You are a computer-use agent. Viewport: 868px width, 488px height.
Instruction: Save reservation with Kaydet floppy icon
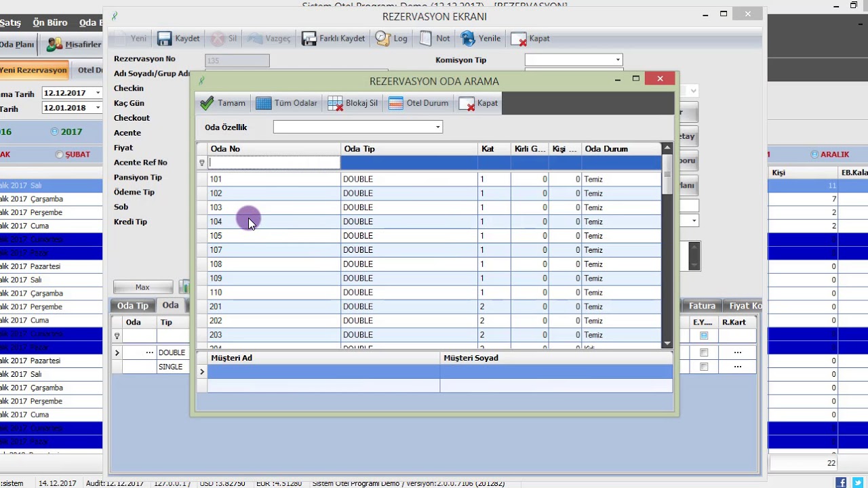(x=165, y=39)
